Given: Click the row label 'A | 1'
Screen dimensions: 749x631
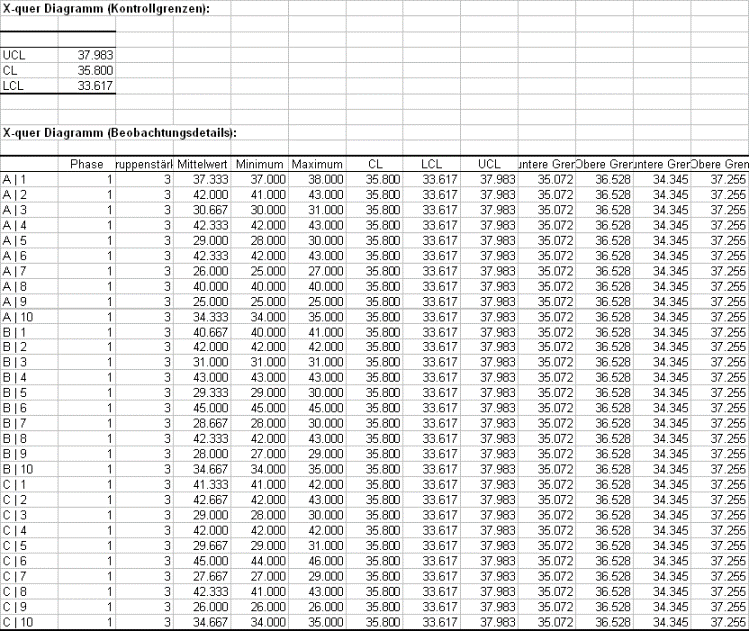Looking at the screenshot, I should click(16, 178).
